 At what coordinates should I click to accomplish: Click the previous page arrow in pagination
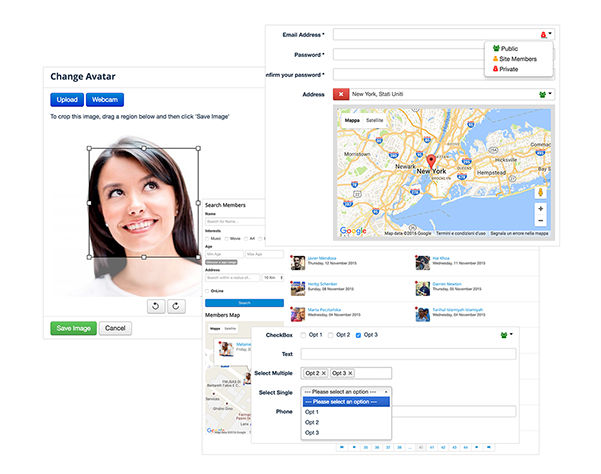pos(354,447)
